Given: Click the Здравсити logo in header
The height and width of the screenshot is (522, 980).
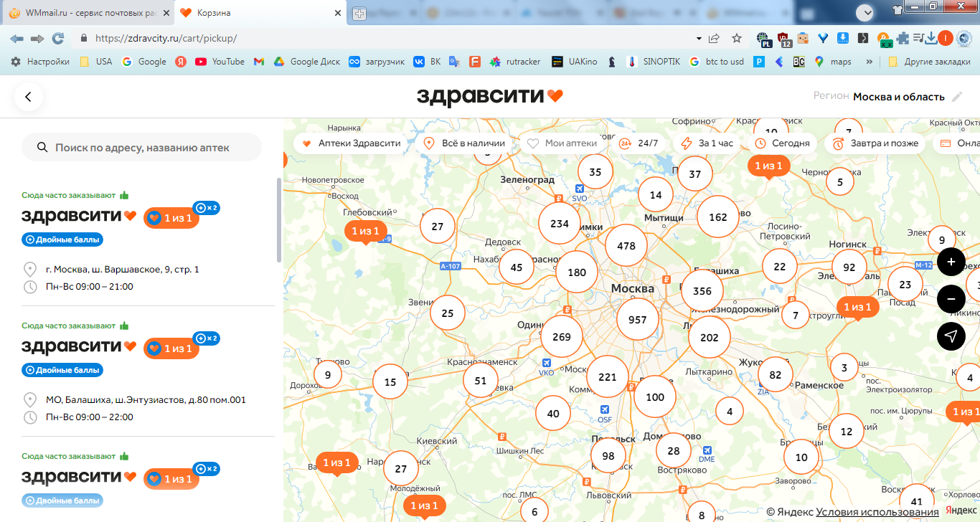Looking at the screenshot, I should pyautogui.click(x=490, y=96).
